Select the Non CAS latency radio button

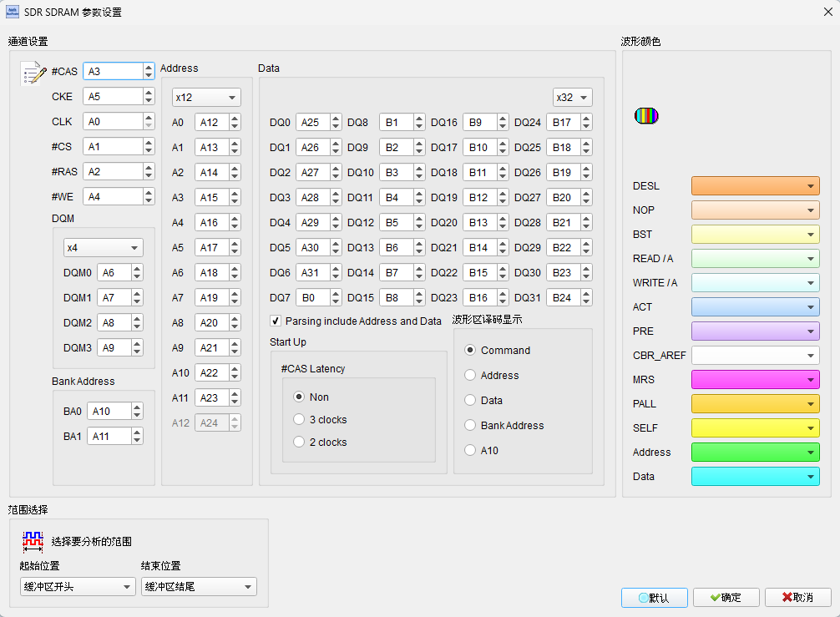point(299,397)
